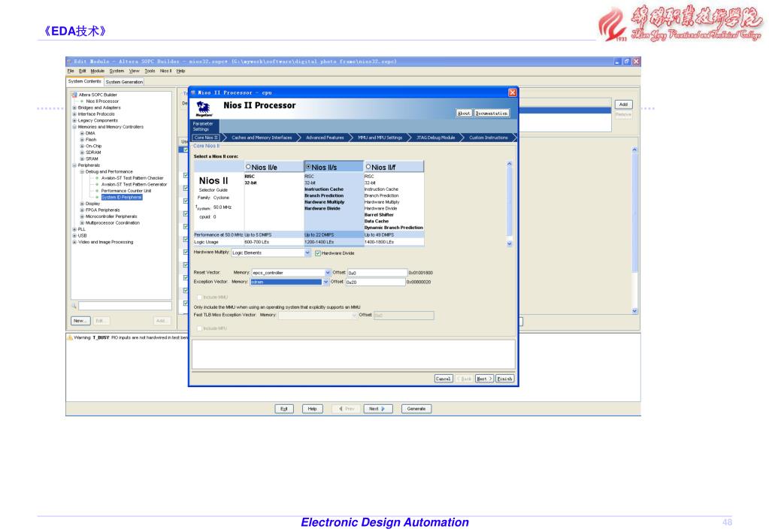Click Next in the Nios II dialog
The height and width of the screenshot is (532, 769).
[x=484, y=379]
